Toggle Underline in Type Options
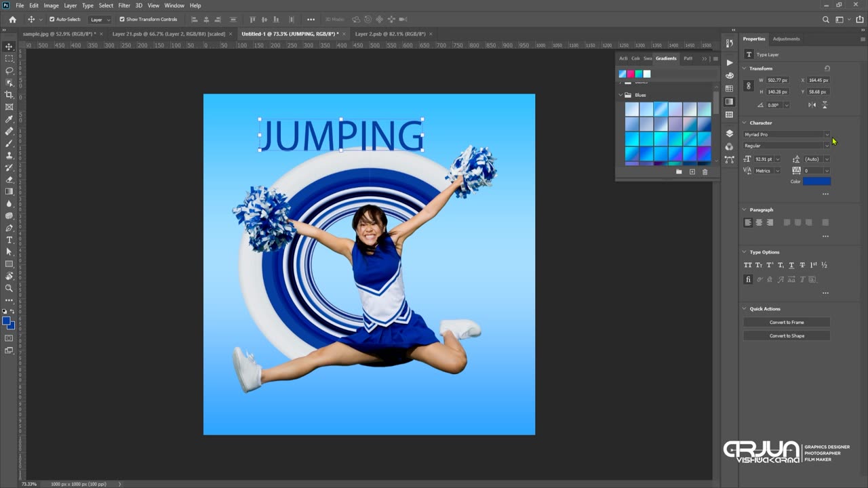 point(791,265)
